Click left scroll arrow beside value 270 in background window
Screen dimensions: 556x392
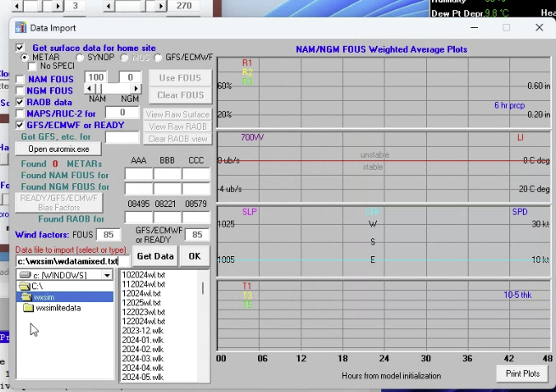pyautogui.click(x=109, y=6)
